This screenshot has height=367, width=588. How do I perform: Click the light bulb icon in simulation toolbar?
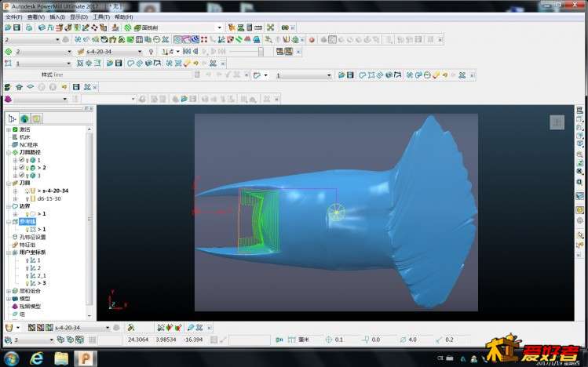(151, 52)
